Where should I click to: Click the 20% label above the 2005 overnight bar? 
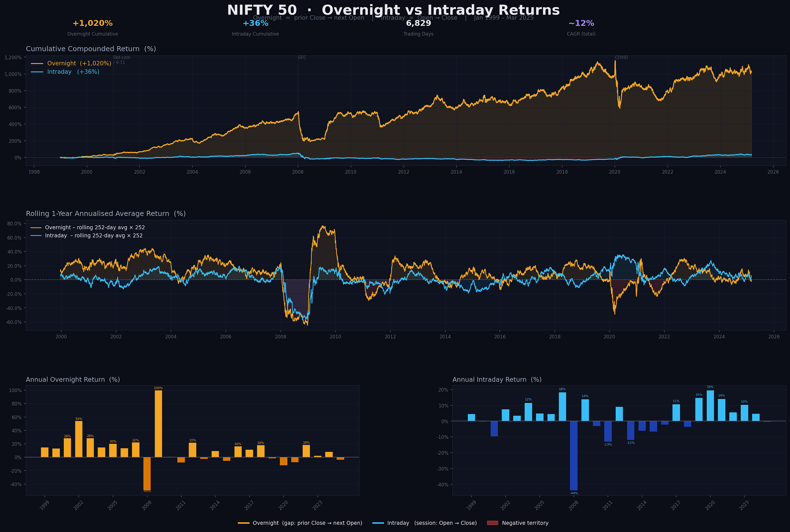coord(113,442)
